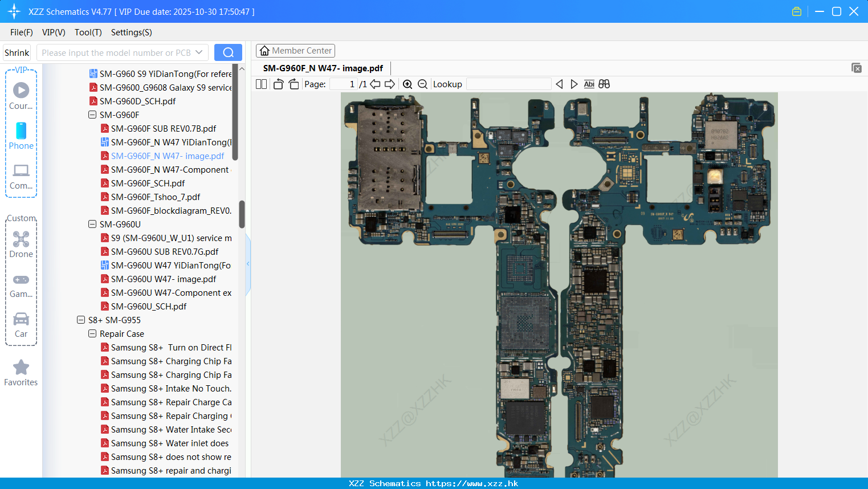This screenshot has width=868, height=489.
Task: Toggle the Abi whole-word match icon
Action: (589, 84)
